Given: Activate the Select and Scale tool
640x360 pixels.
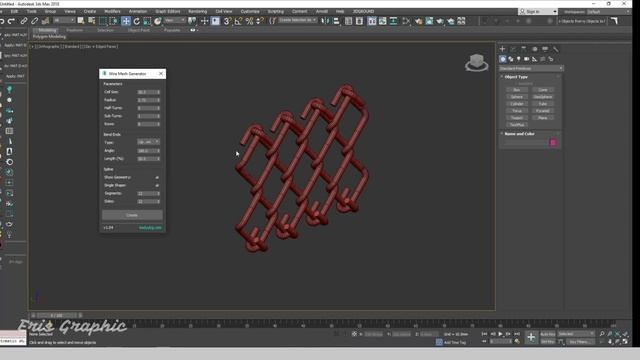Looking at the screenshot, I should click(x=147, y=21).
